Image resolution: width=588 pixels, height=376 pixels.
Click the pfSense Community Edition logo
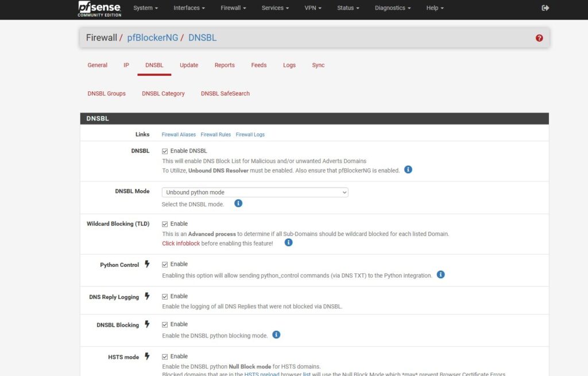point(99,9)
